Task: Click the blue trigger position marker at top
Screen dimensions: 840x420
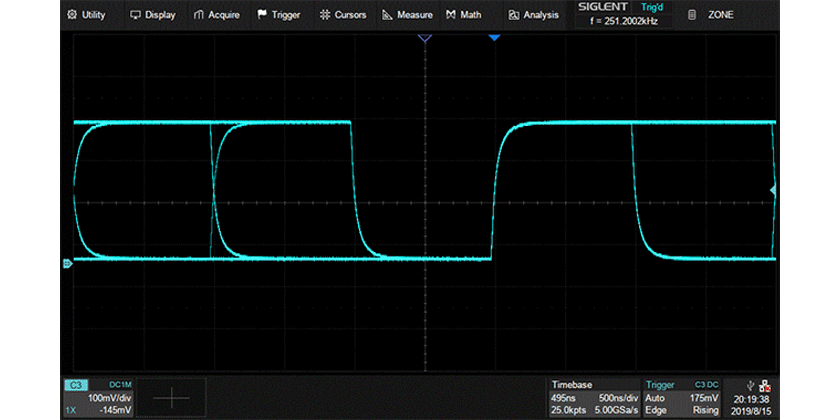Action: (x=493, y=38)
